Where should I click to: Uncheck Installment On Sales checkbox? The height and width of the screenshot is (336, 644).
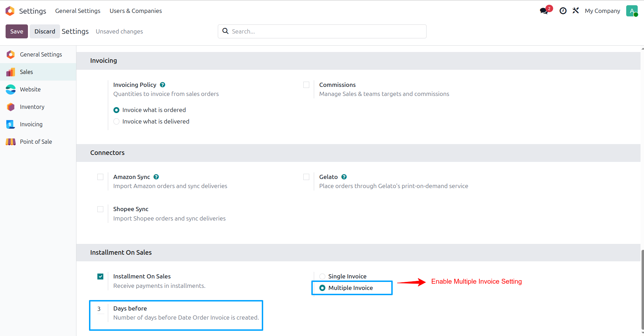[100, 276]
